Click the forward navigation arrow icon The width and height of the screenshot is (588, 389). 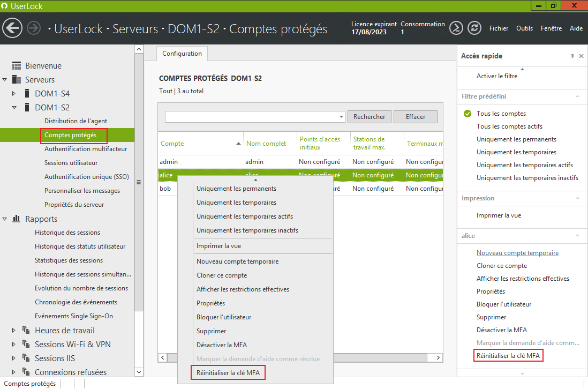pos(34,28)
